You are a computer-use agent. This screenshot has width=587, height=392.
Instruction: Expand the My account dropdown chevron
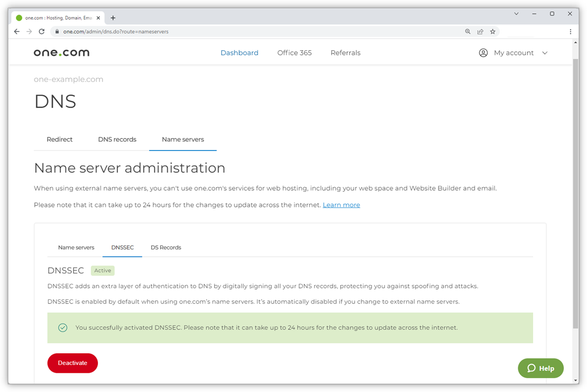545,53
